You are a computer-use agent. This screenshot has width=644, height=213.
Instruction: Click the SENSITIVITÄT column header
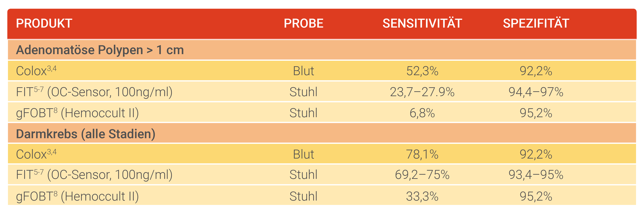pos(422,24)
